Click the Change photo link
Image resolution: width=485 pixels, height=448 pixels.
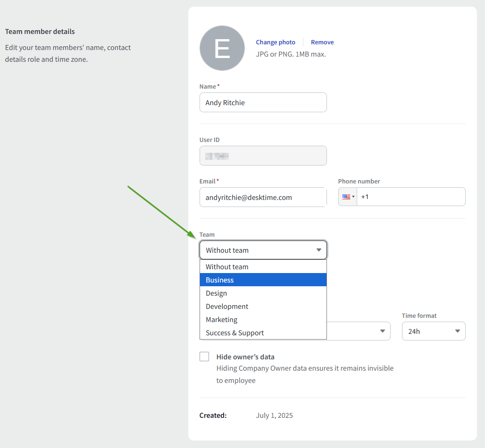click(x=276, y=42)
